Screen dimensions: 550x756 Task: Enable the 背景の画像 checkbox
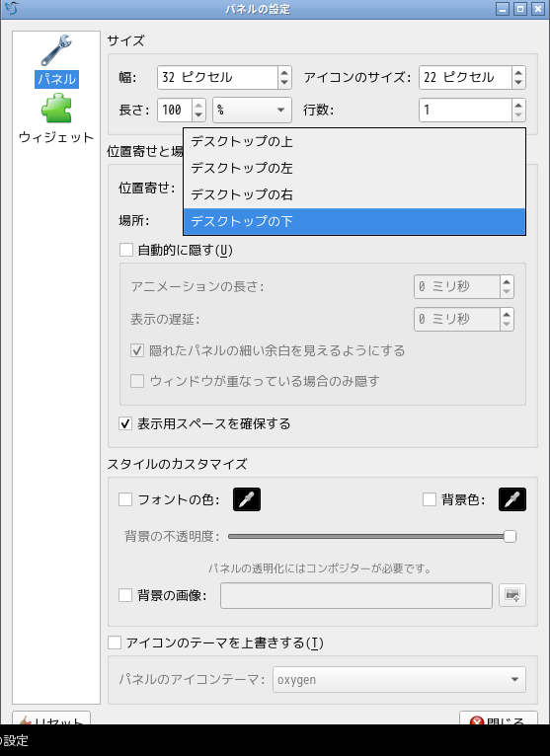126,595
